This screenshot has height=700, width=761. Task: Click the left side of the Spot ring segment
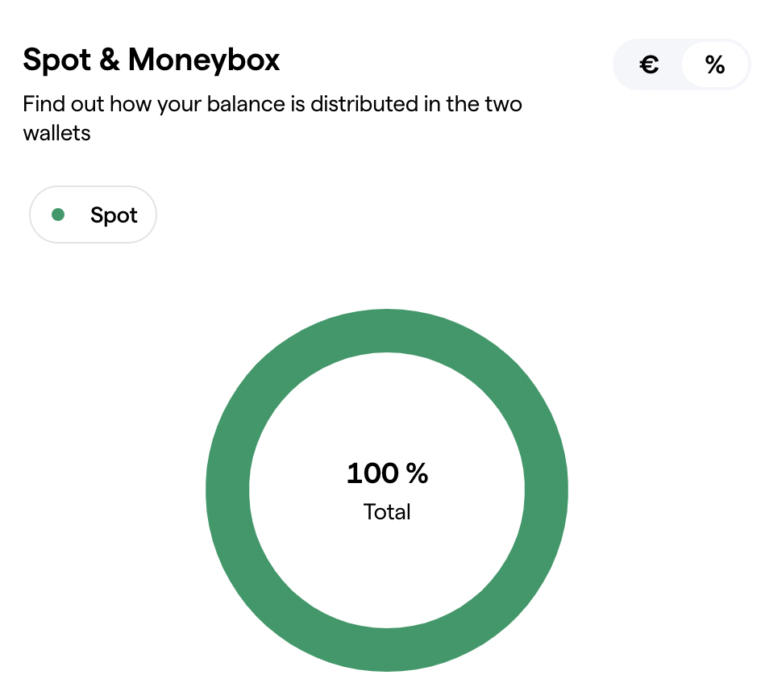coord(227,490)
